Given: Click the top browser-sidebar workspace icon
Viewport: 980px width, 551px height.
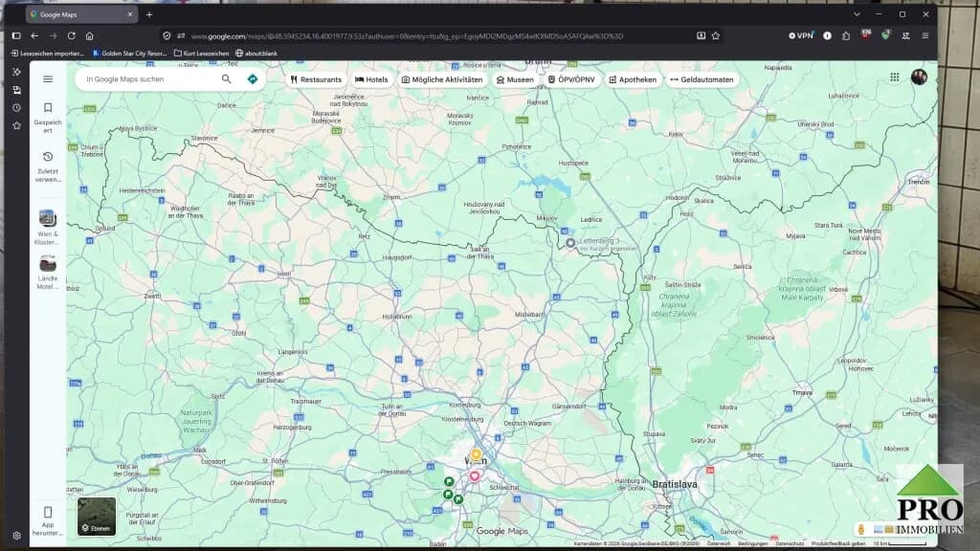Looking at the screenshot, I should (x=17, y=72).
